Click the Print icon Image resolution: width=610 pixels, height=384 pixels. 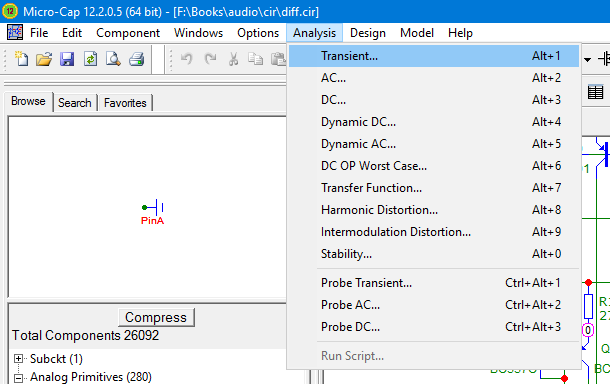137,59
